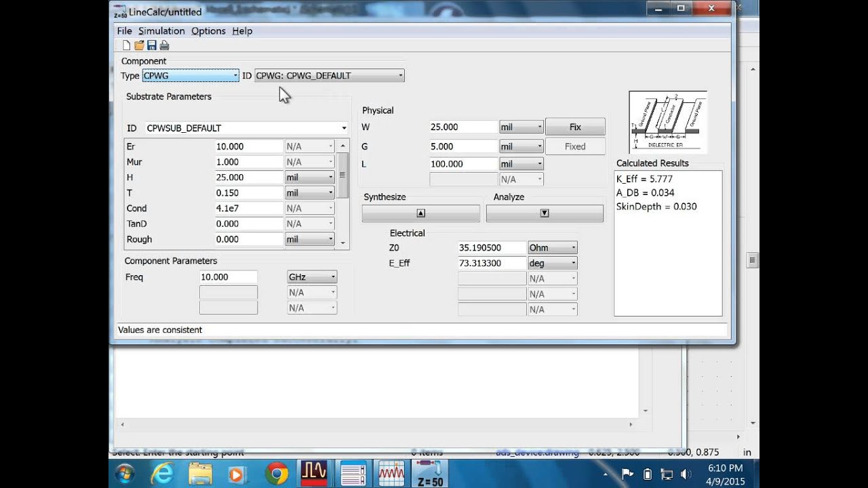The height and width of the screenshot is (488, 868).
Task: Click the K_Eff = 5.777 result
Action: coord(644,179)
